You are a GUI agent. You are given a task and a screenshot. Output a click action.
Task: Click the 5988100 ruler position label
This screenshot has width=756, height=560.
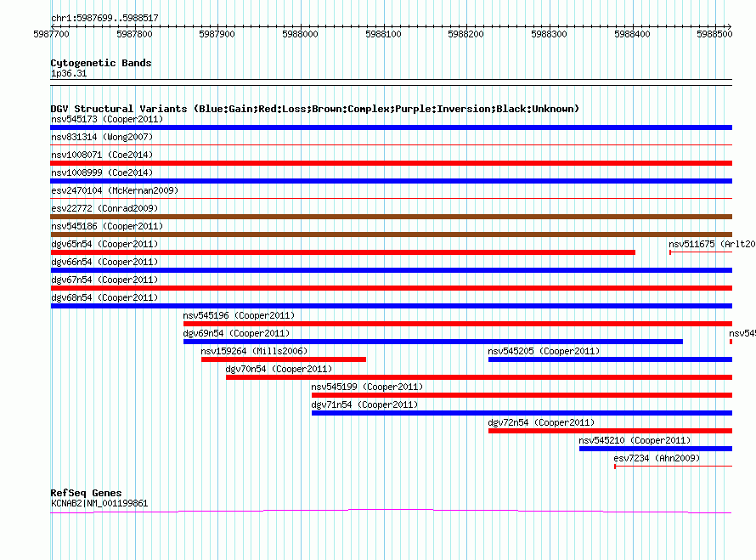point(383,34)
